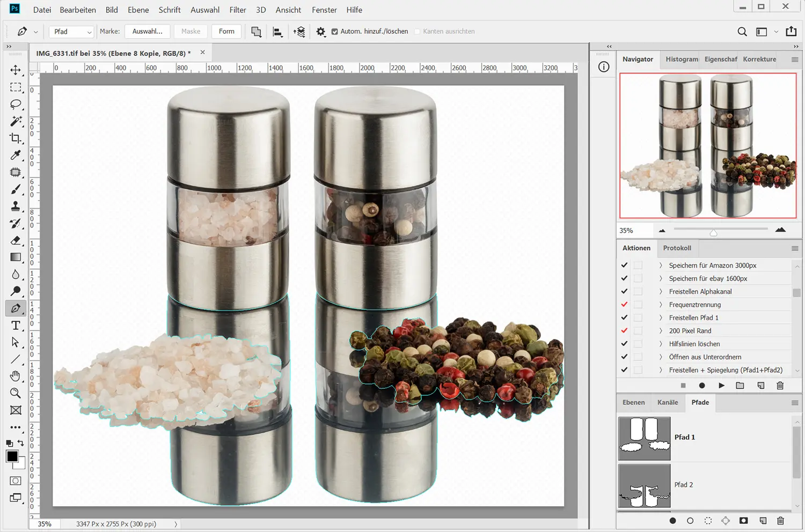Switch to the Ebenen tab
This screenshot has height=532, width=805.
(x=633, y=402)
